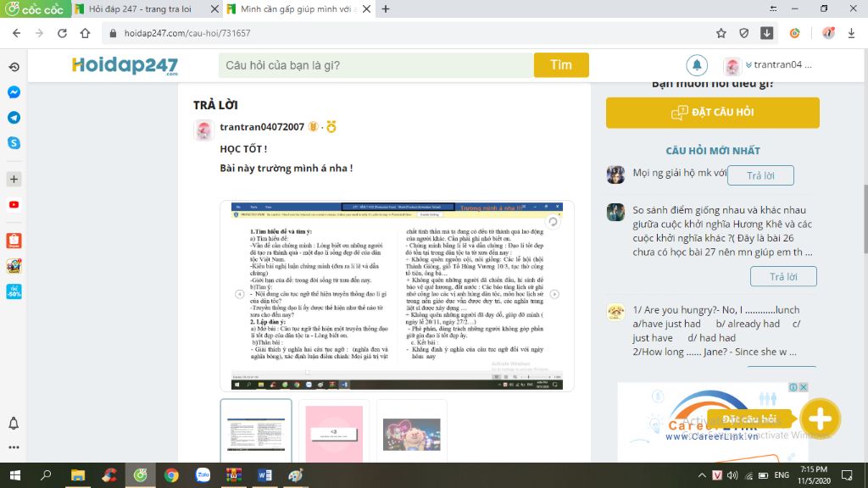The width and height of the screenshot is (868, 488).
Task: Add a new sidebar app with plus icon
Action: pyautogui.click(x=14, y=180)
